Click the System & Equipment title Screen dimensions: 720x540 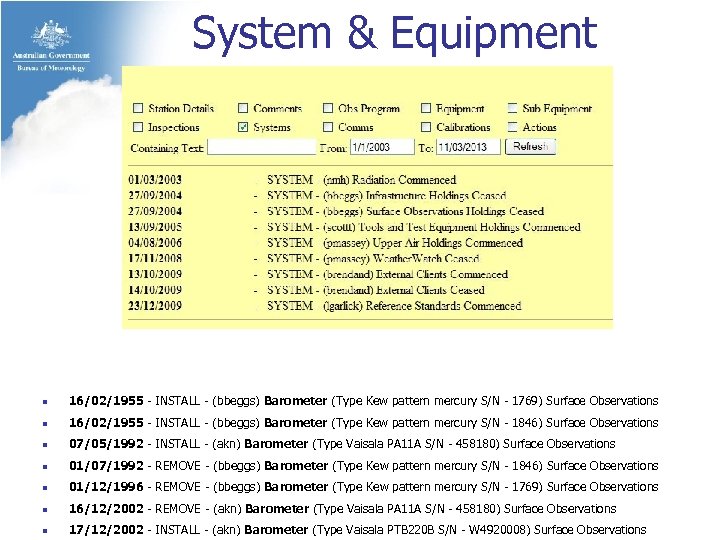(395, 33)
